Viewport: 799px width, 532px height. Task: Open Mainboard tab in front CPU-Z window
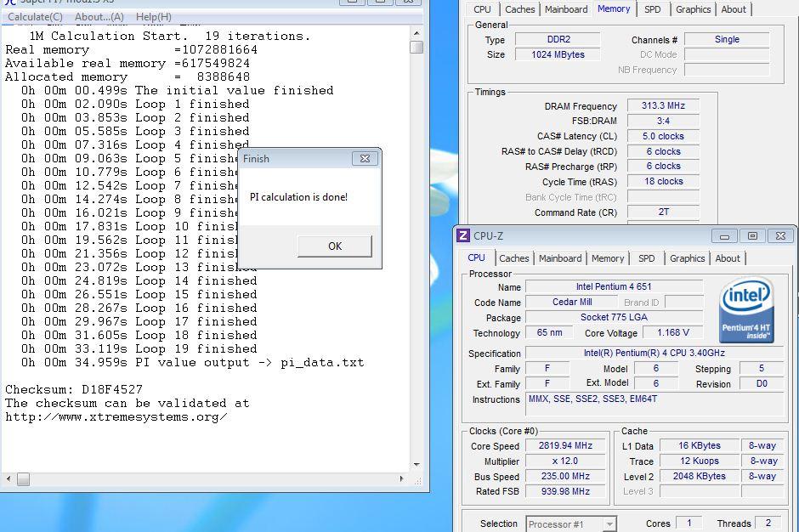tap(560, 258)
